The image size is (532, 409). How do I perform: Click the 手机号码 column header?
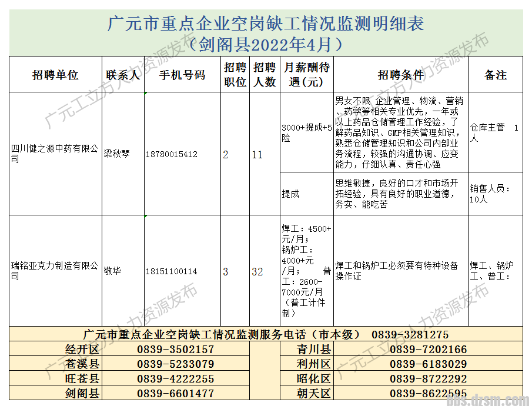coord(182,75)
